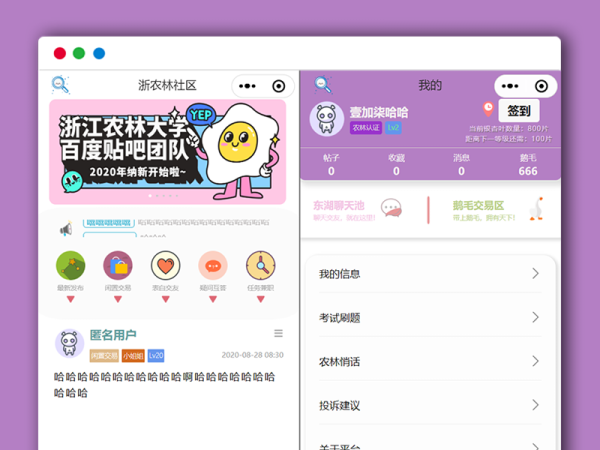Click the location pin icon beside 签到
The height and width of the screenshot is (450, 600).
(488, 109)
